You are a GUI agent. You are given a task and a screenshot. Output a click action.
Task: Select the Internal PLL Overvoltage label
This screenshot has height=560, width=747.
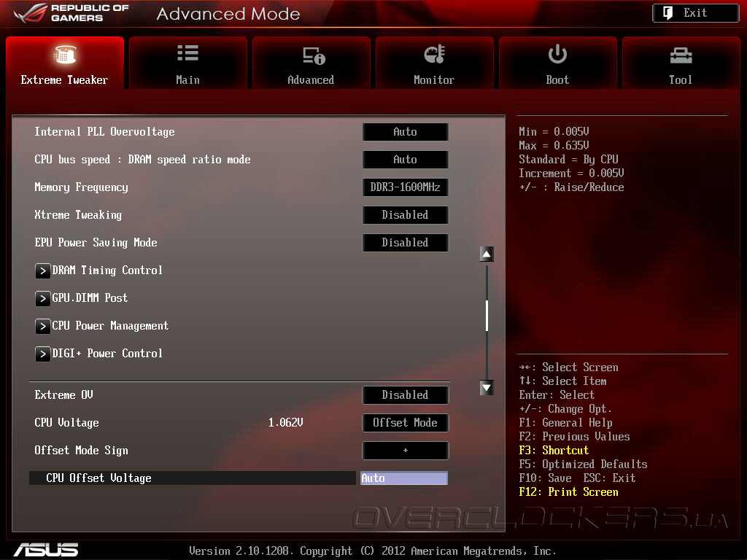104,132
